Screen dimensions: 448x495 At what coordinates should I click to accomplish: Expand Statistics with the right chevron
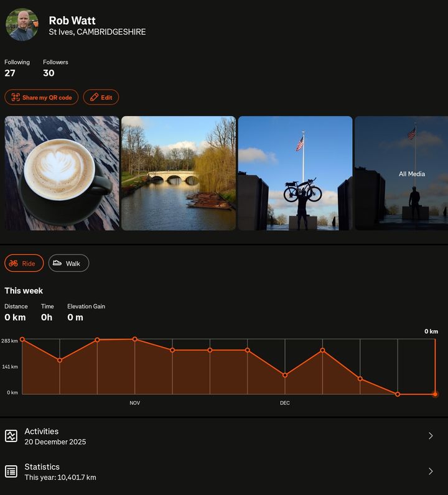point(431,471)
